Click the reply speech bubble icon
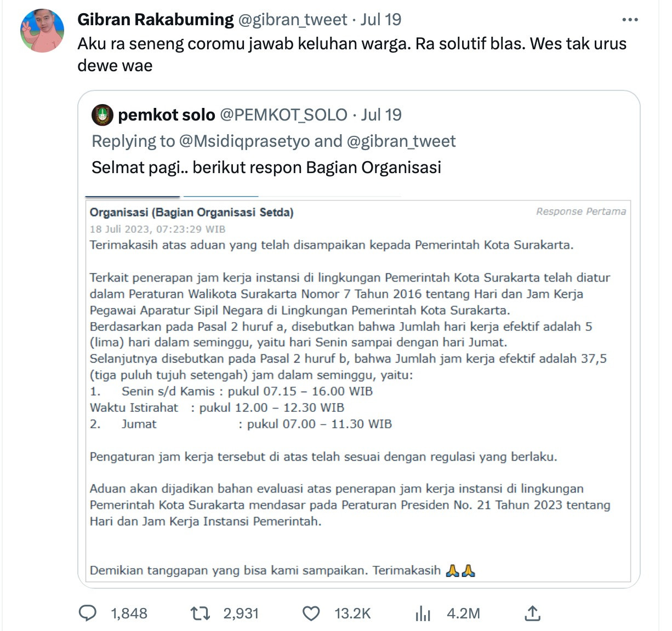The width and height of the screenshot is (672, 631). pos(88,613)
